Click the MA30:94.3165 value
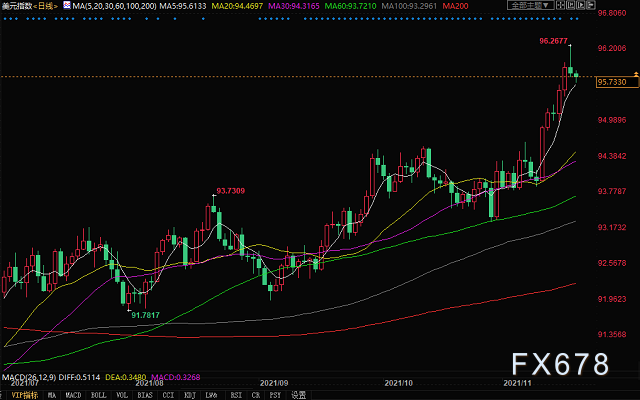The width and height of the screenshot is (640, 400). (294, 6)
